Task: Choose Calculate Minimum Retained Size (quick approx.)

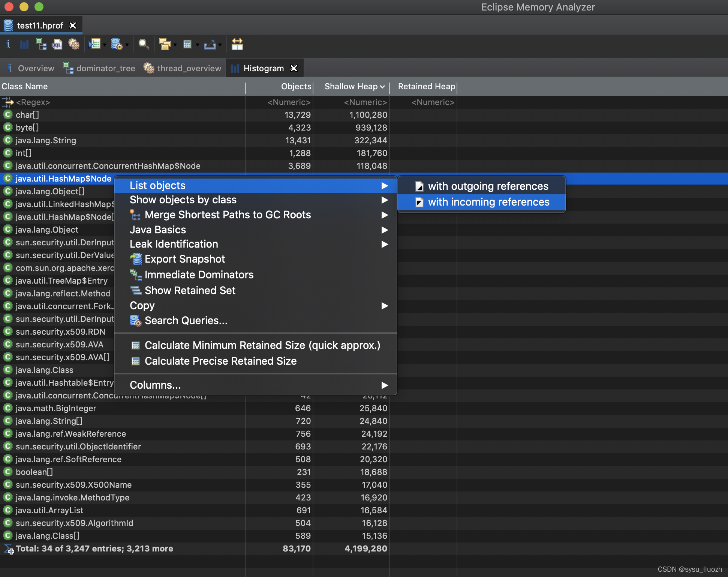Action: (255, 346)
